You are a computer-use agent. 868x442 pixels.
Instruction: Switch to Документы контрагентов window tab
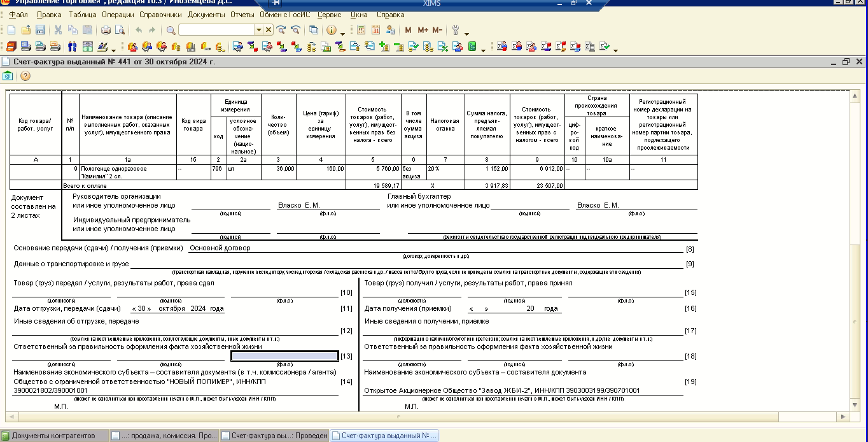53,436
